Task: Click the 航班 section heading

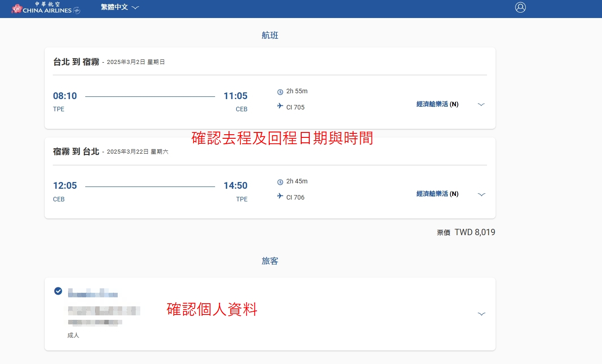Action: pyautogui.click(x=270, y=36)
